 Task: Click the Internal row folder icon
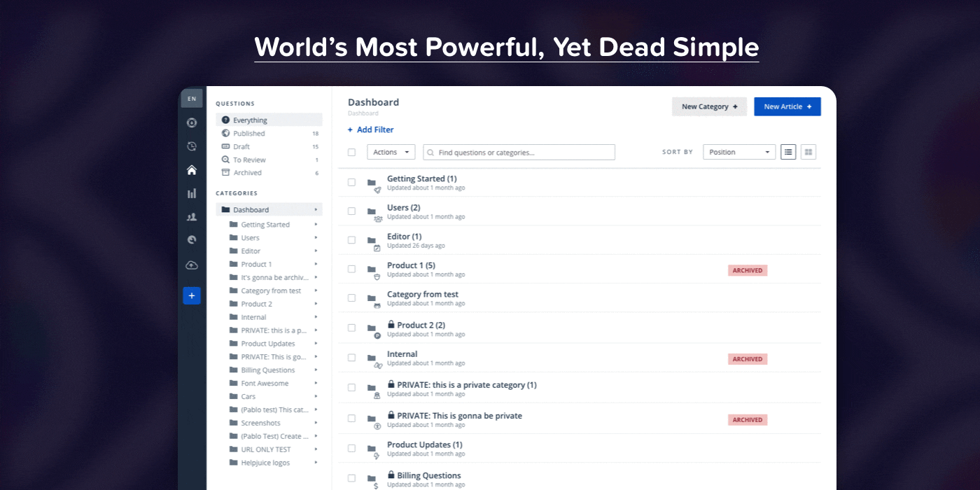pyautogui.click(x=372, y=358)
